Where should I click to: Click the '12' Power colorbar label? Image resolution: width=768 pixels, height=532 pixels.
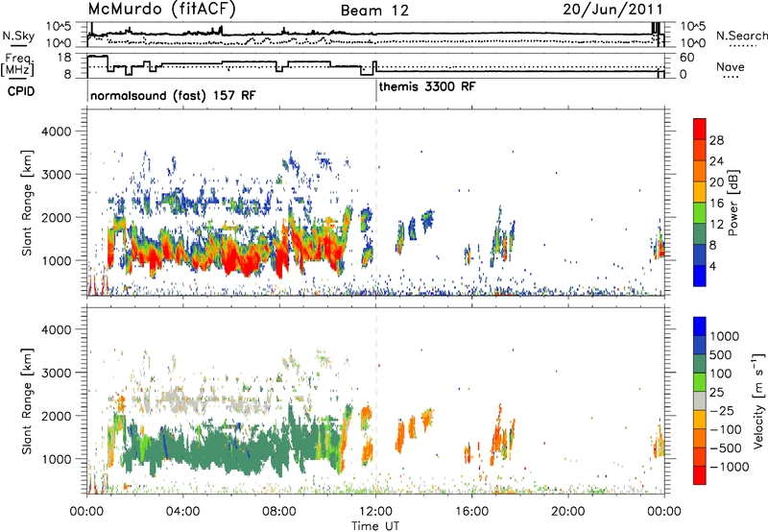[x=716, y=225]
